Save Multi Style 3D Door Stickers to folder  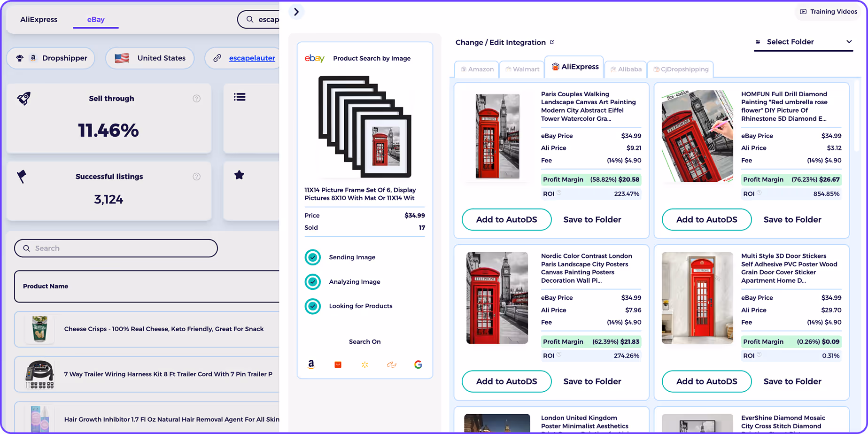click(792, 381)
